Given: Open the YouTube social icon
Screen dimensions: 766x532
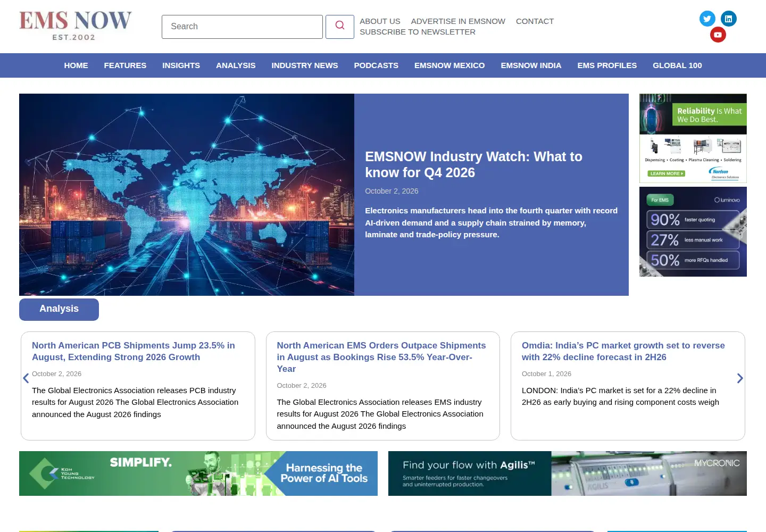Looking at the screenshot, I should [x=718, y=35].
